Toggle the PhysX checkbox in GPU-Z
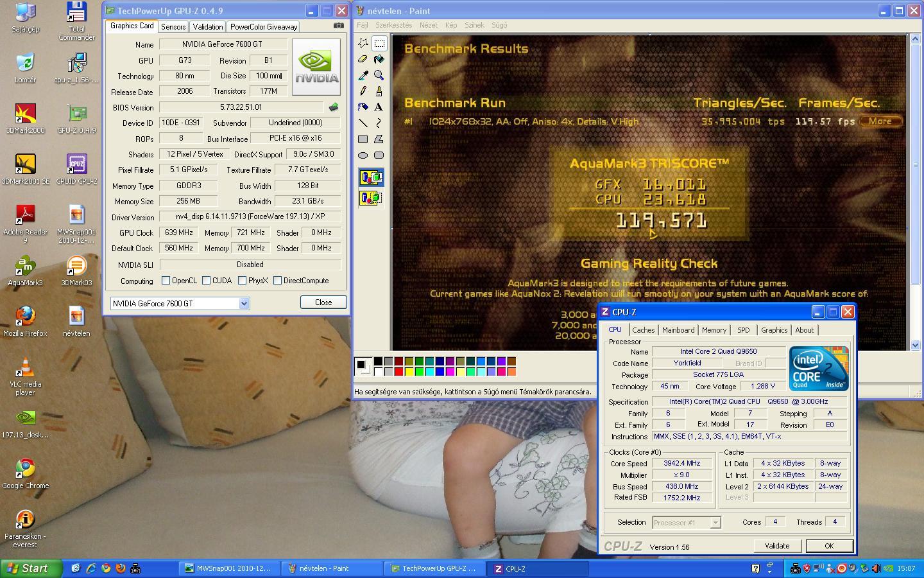924x578 pixels. pos(242,281)
